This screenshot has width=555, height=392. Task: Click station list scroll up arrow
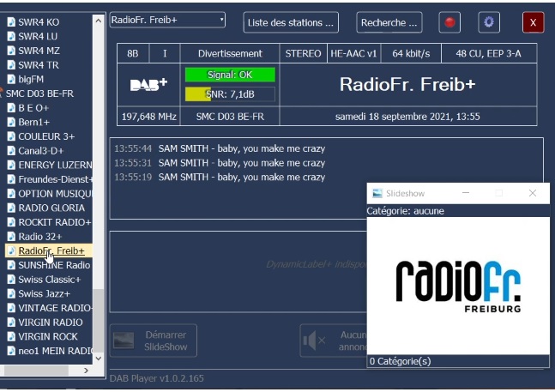[x=99, y=21]
